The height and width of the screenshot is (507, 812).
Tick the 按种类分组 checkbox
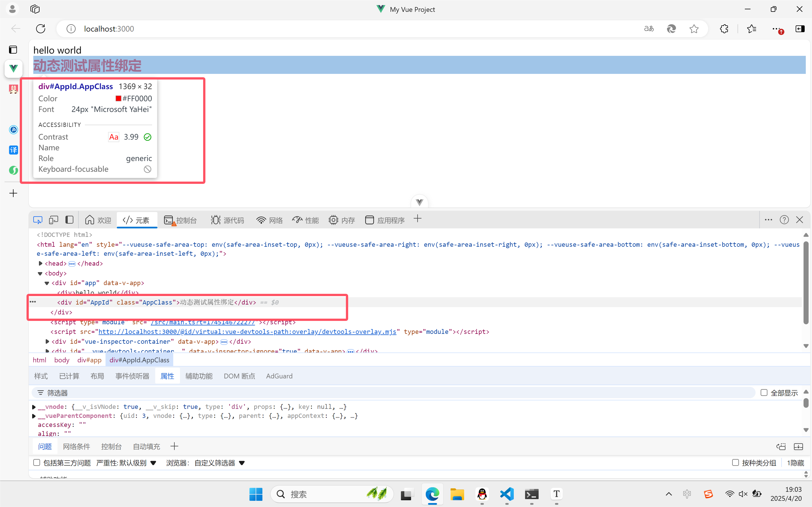735,463
